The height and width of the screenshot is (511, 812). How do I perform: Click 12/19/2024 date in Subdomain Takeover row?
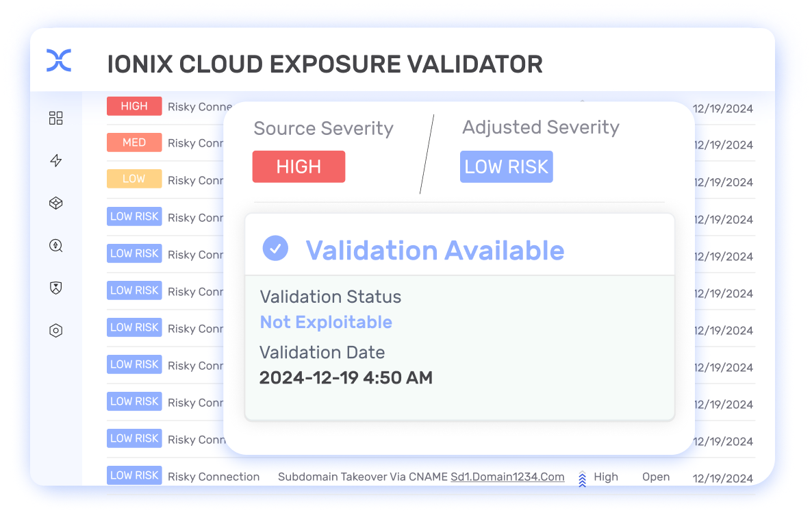[723, 478]
